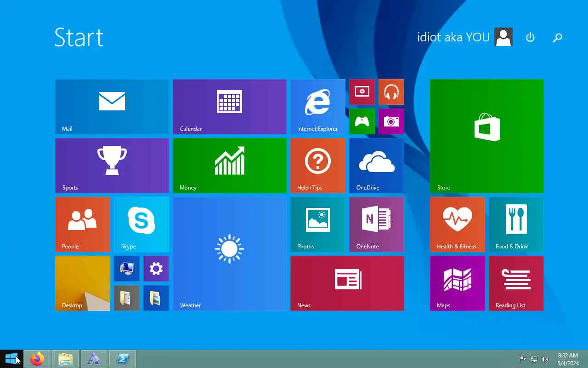Click the 'idiot aka YOU' account name
Viewport: 588px width, 368px height.
pyautogui.click(x=453, y=37)
